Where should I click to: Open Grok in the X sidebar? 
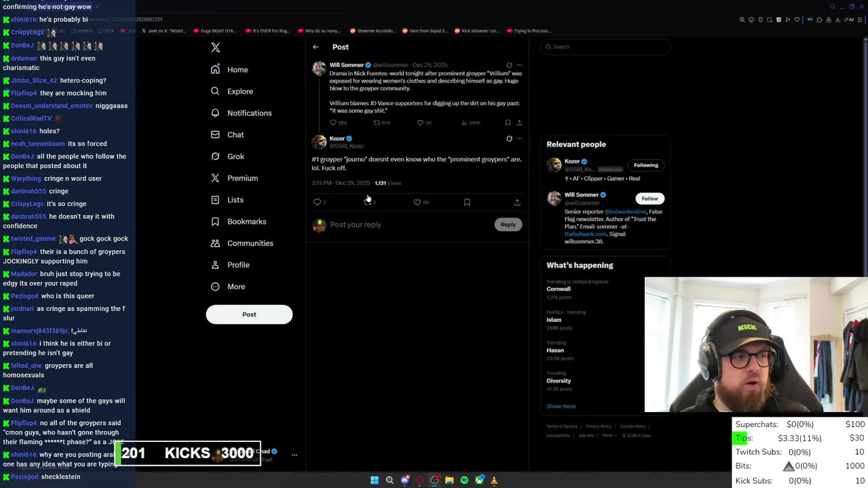226,157
